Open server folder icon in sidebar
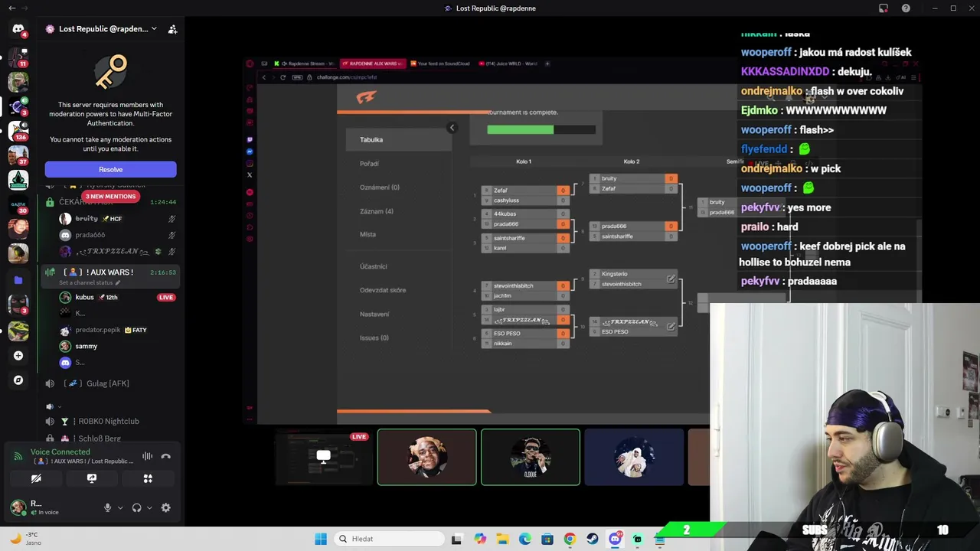Image resolution: width=980 pixels, height=551 pixels. 18,280
